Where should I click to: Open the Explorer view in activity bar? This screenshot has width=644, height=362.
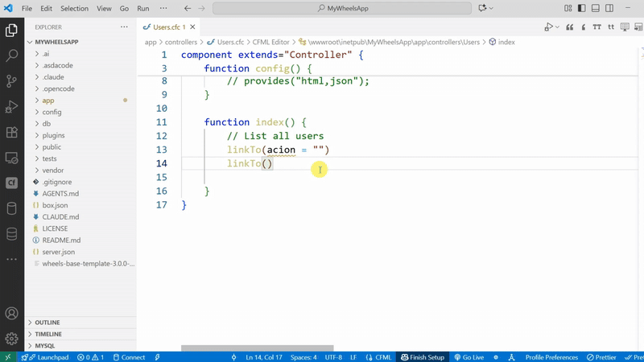click(11, 30)
